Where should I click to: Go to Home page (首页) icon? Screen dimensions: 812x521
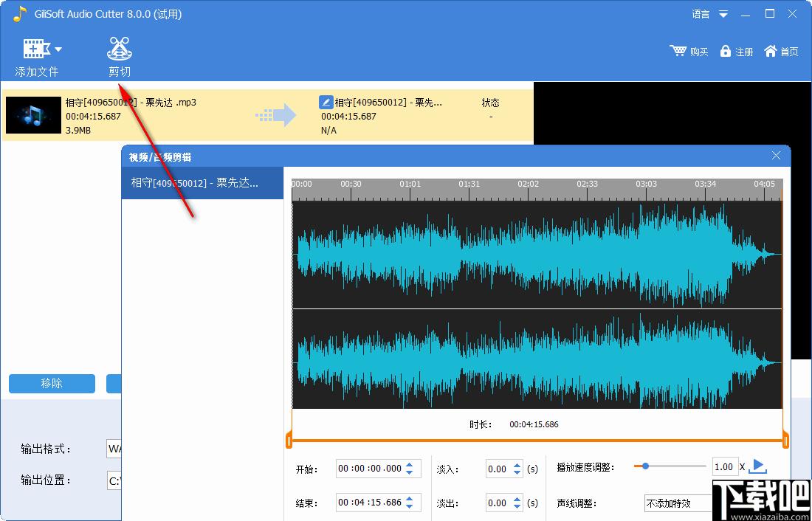[771, 51]
